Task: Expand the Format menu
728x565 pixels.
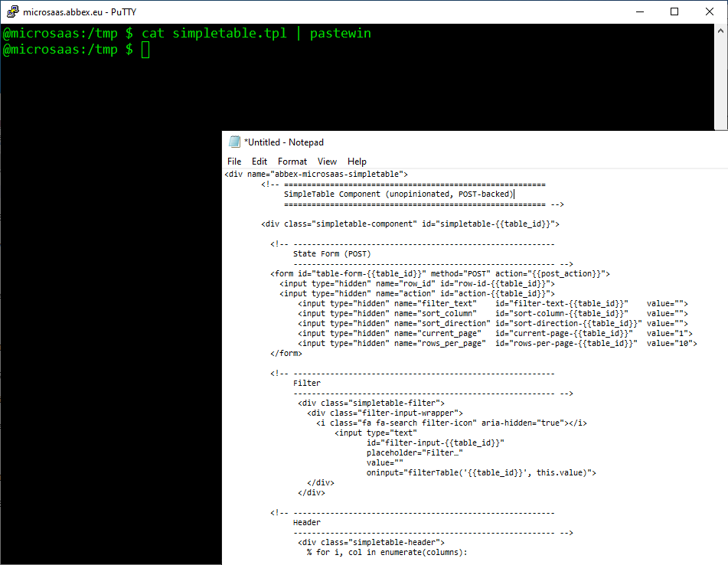Action: [292, 162]
